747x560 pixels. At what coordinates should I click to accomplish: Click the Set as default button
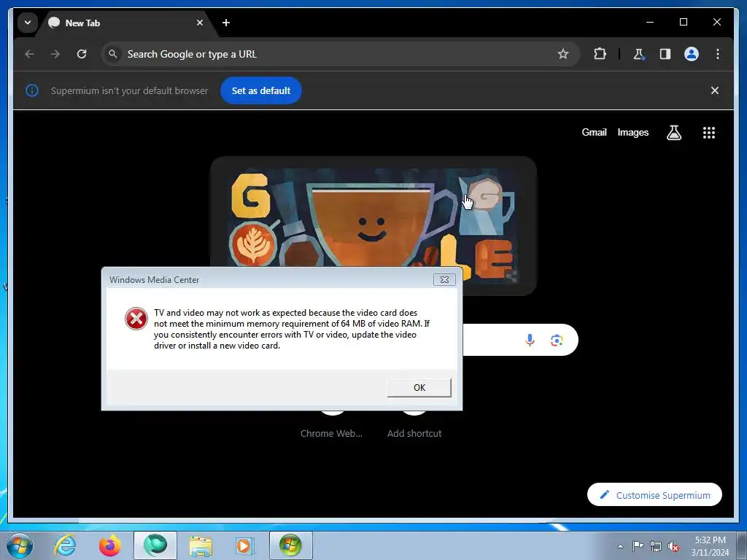[x=260, y=90]
